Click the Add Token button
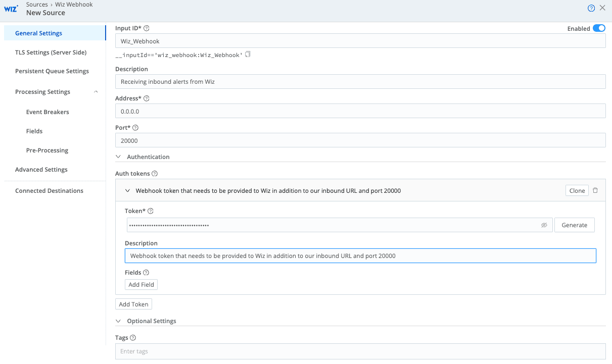Screen dimensions: 612x364 [x=133, y=304]
